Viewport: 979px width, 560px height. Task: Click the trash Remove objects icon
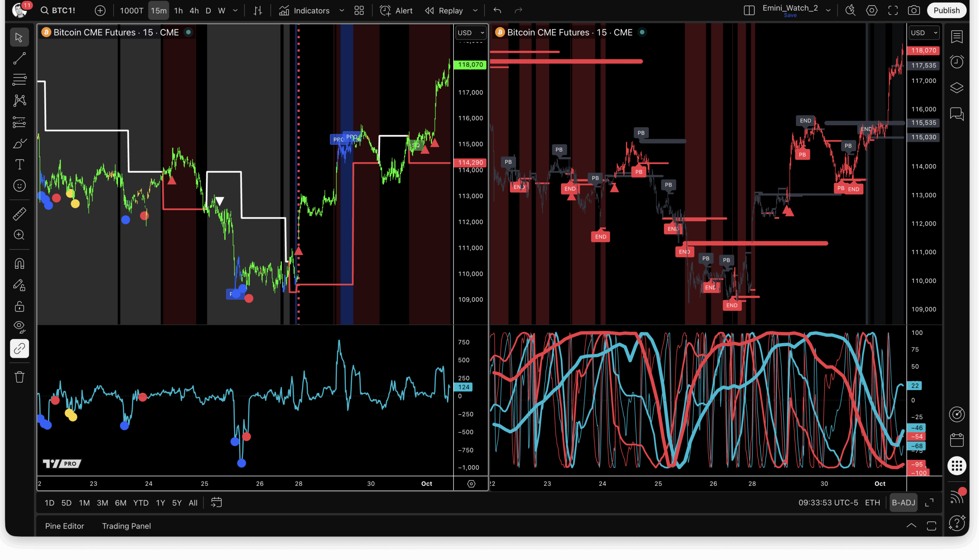pos(19,377)
